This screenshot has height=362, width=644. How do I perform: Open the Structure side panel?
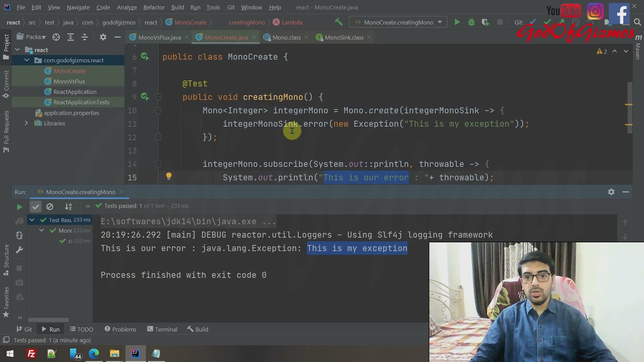6,260
